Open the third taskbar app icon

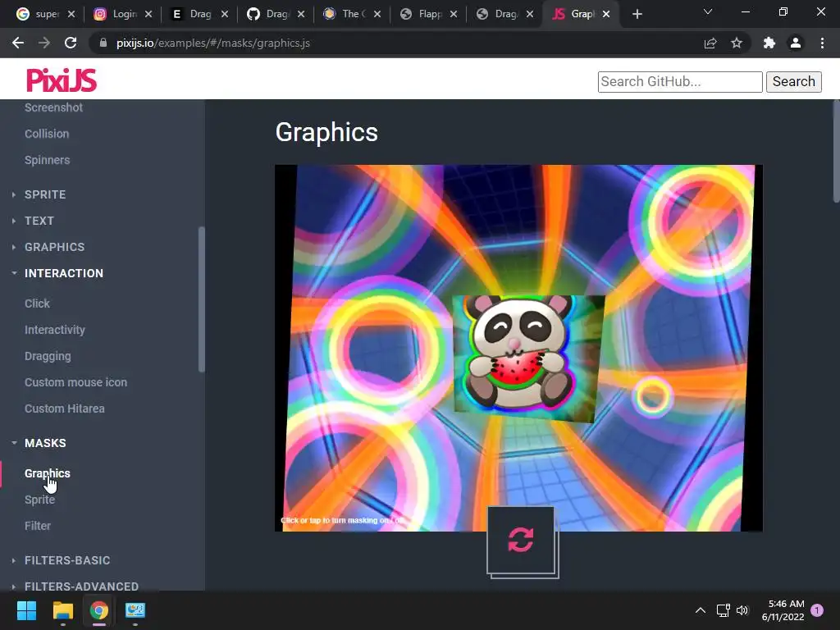(135, 610)
